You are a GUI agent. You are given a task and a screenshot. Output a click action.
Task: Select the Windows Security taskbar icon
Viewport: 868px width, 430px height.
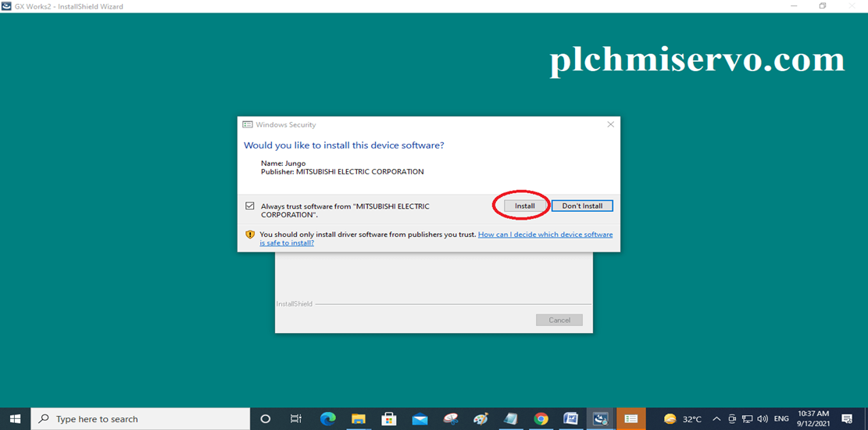coord(631,419)
